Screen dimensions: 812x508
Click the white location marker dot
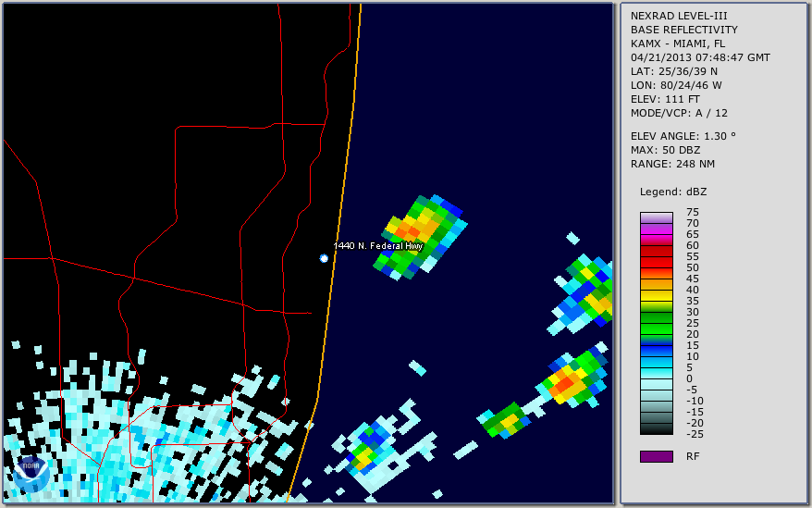click(324, 258)
